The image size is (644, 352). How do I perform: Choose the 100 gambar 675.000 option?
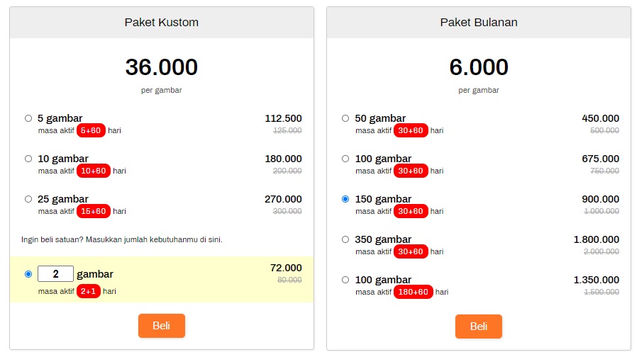click(x=345, y=159)
